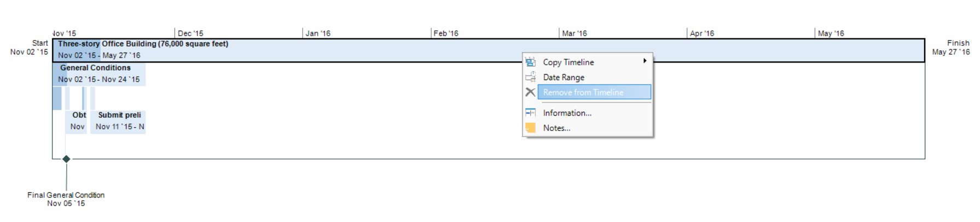Click the yellow Notes icon
This screenshot has width=980, height=222.
pos(530,128)
